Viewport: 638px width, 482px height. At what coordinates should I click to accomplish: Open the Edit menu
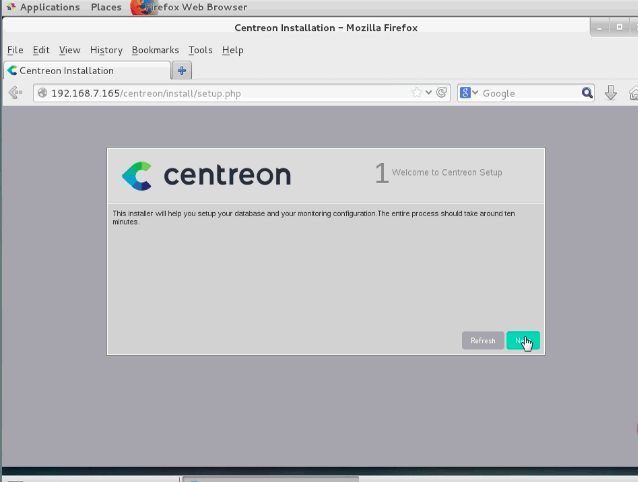click(x=41, y=50)
